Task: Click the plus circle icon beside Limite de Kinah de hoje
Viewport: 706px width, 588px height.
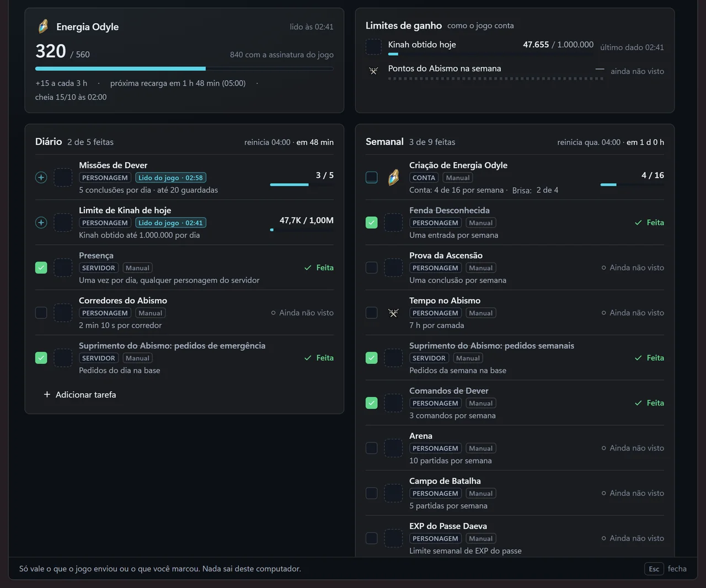Action: click(41, 223)
